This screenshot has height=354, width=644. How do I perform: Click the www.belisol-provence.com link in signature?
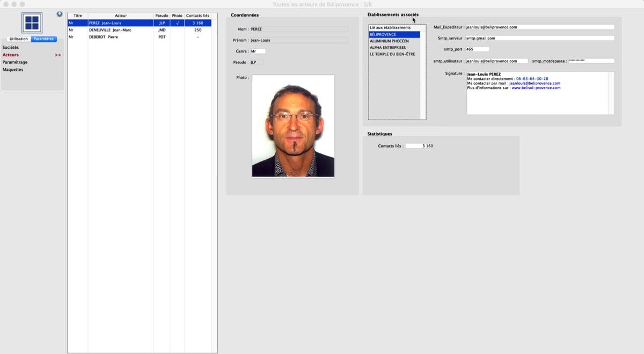click(x=536, y=88)
